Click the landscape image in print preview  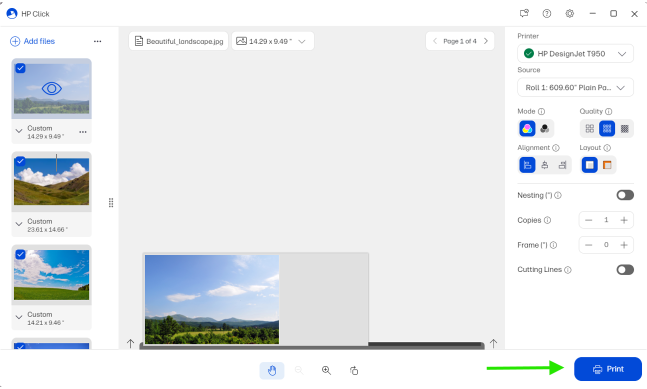212,299
